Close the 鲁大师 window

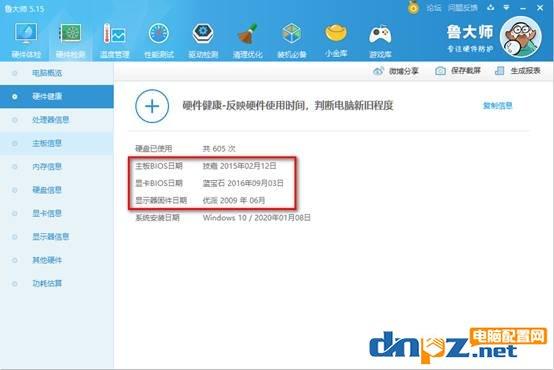click(x=540, y=7)
